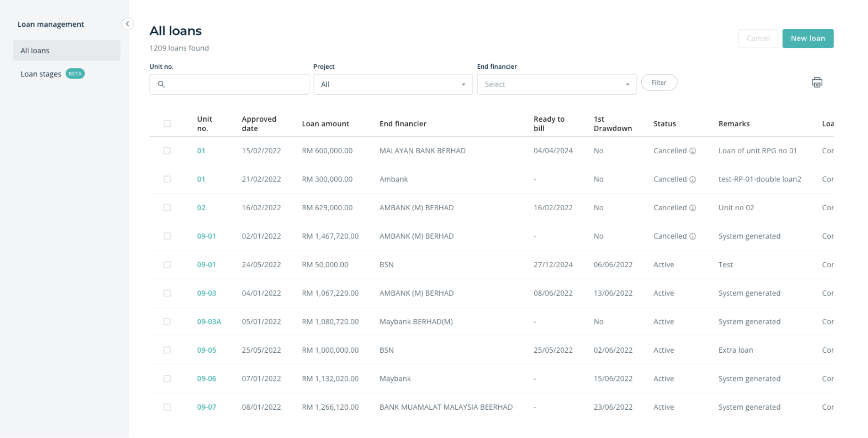The image size is (868, 438).
Task: Collapse the Loan management sidebar
Action: click(127, 24)
